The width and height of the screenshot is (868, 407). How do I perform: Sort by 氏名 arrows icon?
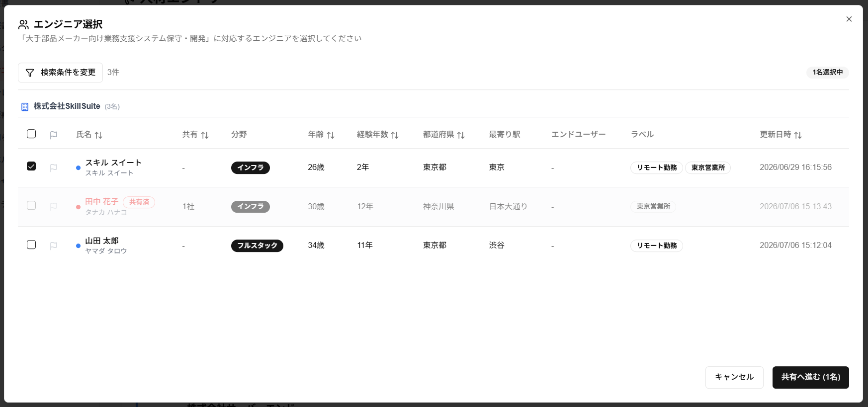pyautogui.click(x=98, y=135)
